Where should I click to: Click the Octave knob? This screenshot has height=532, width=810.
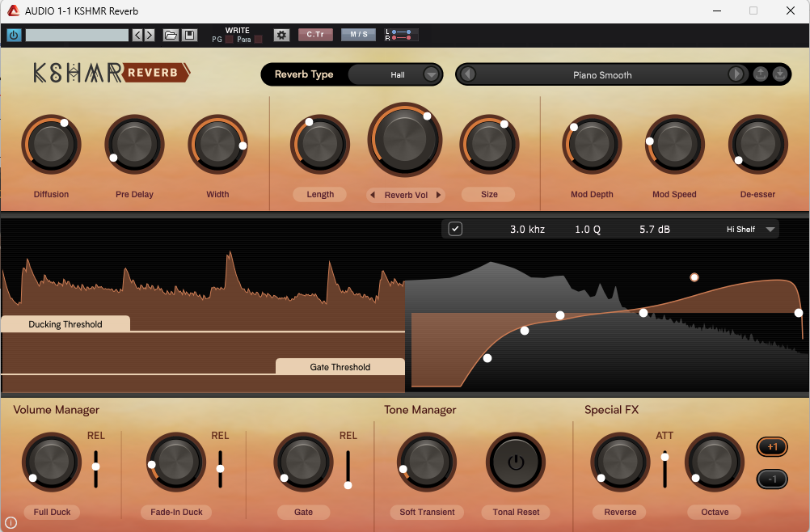click(715, 462)
